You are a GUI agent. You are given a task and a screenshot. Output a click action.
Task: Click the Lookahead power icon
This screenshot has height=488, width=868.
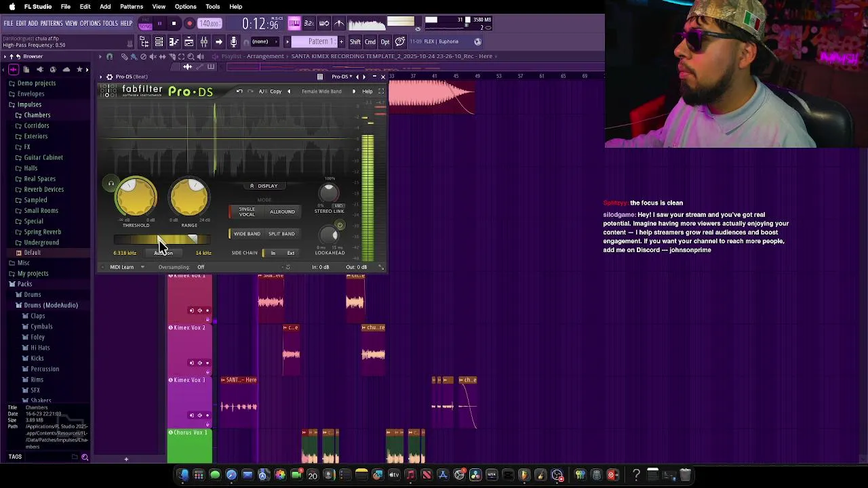(340, 226)
